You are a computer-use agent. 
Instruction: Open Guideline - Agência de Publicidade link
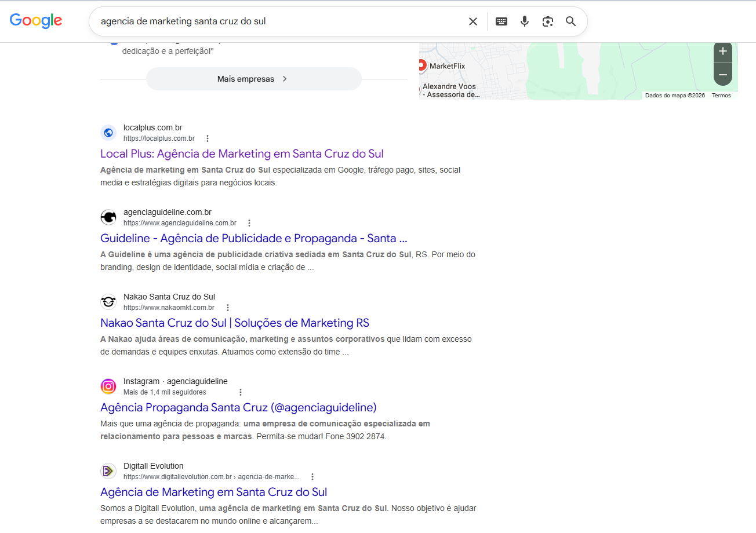[254, 238]
